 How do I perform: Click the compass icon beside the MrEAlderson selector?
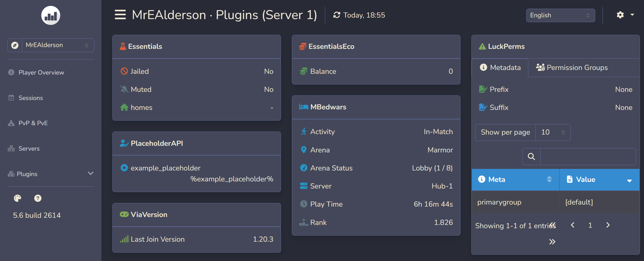point(15,45)
